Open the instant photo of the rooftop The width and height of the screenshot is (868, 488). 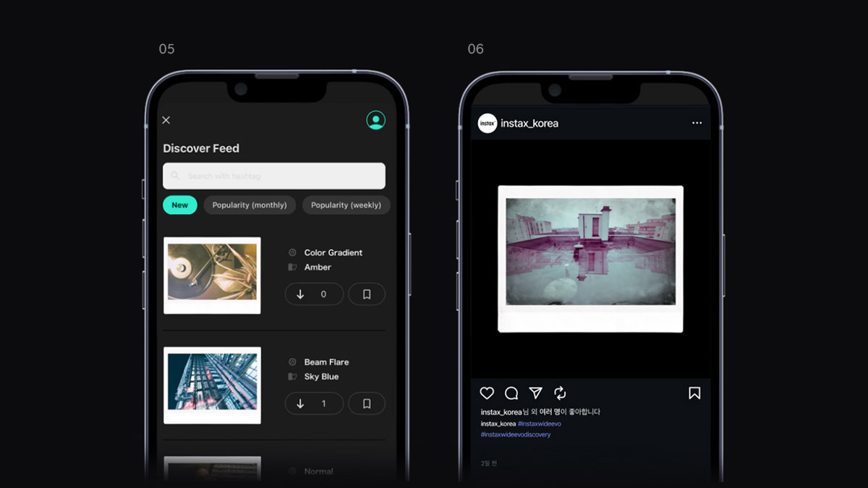click(590, 259)
